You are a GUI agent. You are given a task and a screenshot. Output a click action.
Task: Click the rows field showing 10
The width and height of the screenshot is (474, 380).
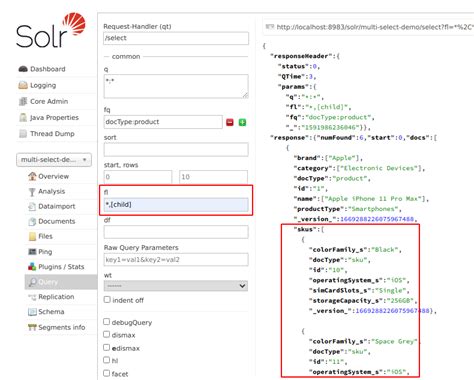point(213,177)
